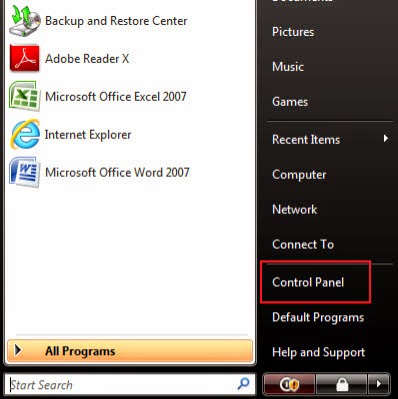Image resolution: width=398 pixels, height=399 pixels.
Task: Open Network from Start menu
Action: pyautogui.click(x=295, y=209)
